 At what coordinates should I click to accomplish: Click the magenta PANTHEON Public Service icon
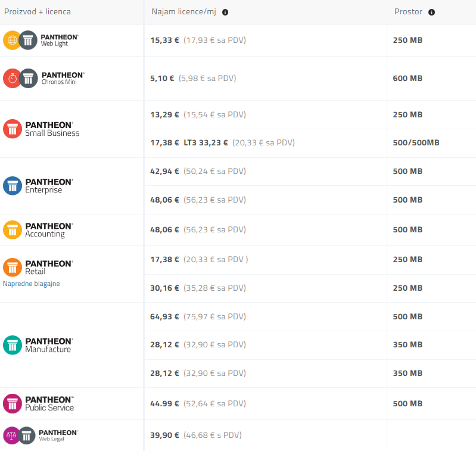tap(13, 403)
